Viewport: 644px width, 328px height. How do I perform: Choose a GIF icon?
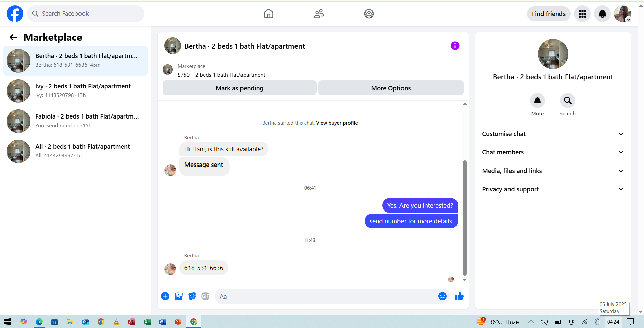pyautogui.click(x=205, y=296)
